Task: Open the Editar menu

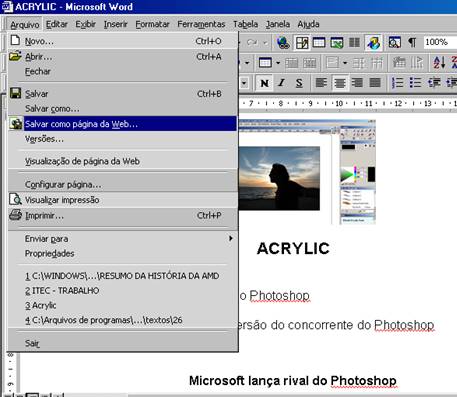Action: (57, 24)
